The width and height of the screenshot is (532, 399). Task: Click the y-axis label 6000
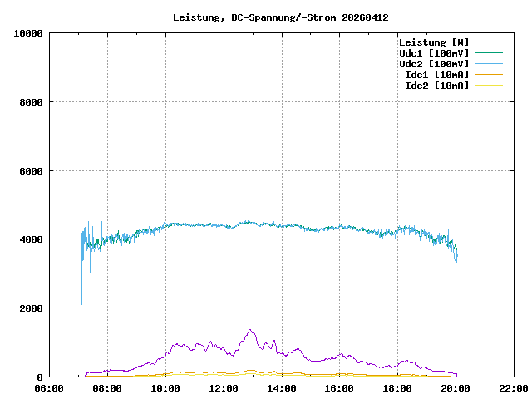(30, 171)
